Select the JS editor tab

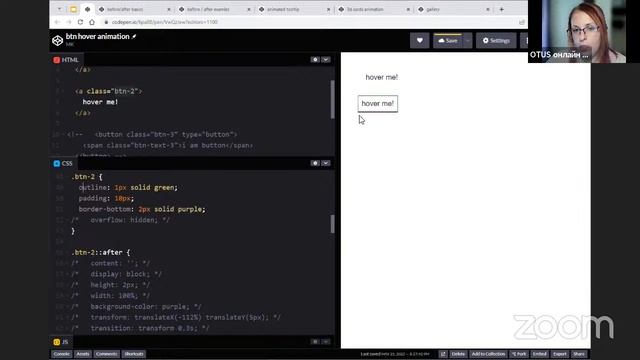click(61, 342)
